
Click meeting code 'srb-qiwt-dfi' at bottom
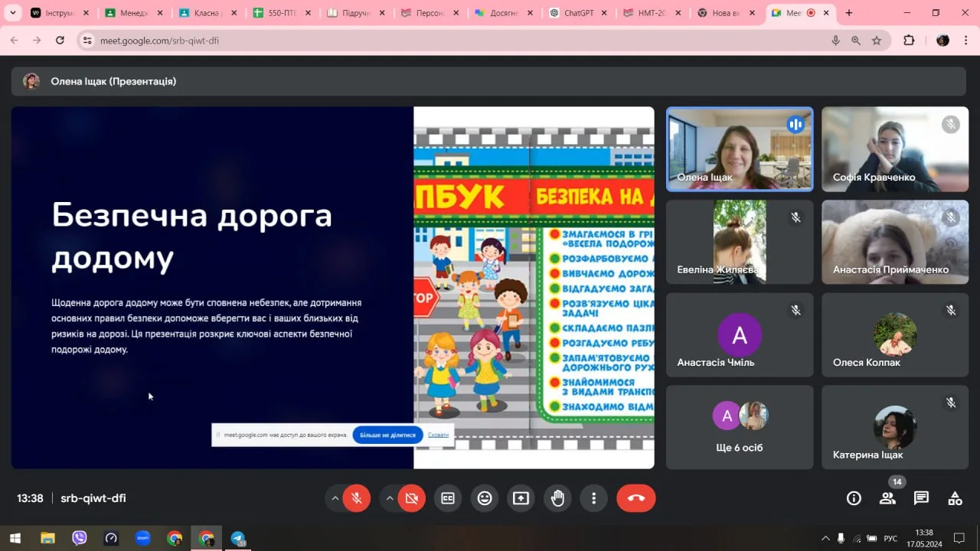point(93,498)
